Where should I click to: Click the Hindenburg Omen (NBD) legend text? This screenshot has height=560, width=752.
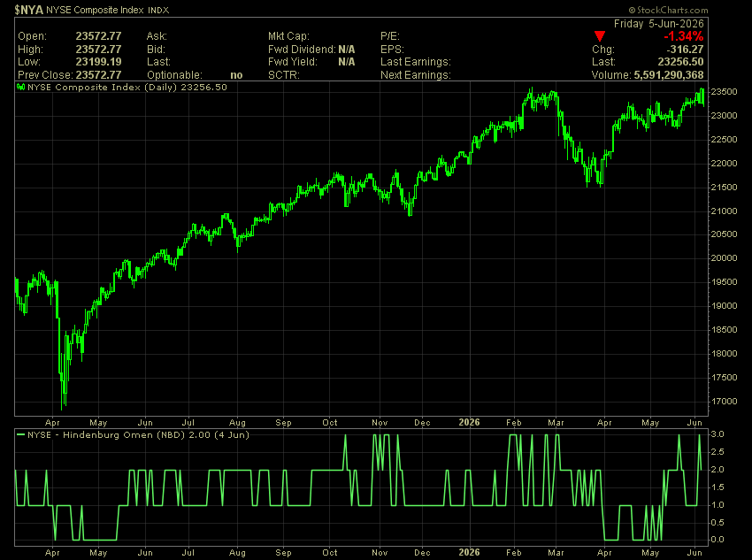138,435
